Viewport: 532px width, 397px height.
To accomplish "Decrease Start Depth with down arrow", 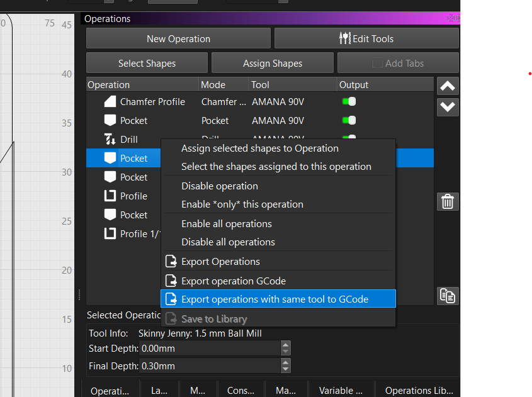I will (286, 352).
